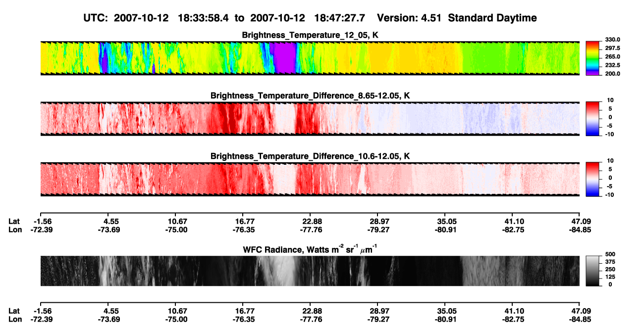
Task: Click the 'Lat' axis label above WFC panel
Action: (x=14, y=222)
